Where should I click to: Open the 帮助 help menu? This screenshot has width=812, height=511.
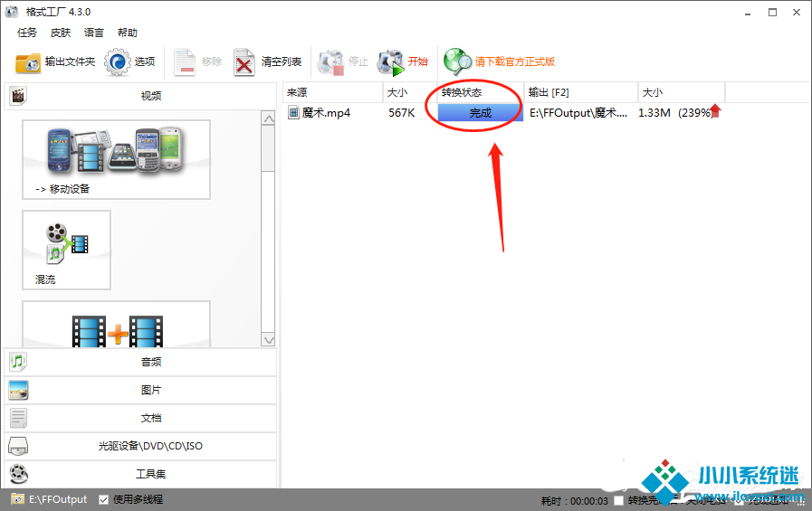coord(128,33)
